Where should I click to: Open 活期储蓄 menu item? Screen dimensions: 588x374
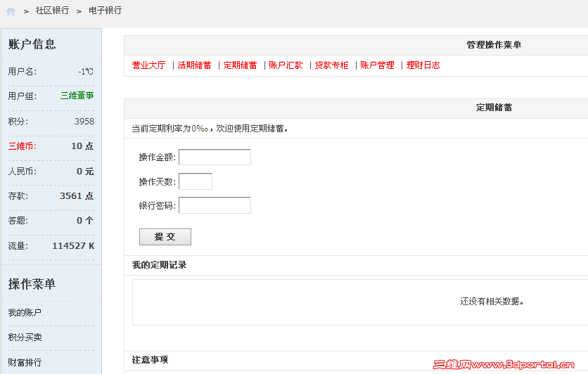click(194, 65)
